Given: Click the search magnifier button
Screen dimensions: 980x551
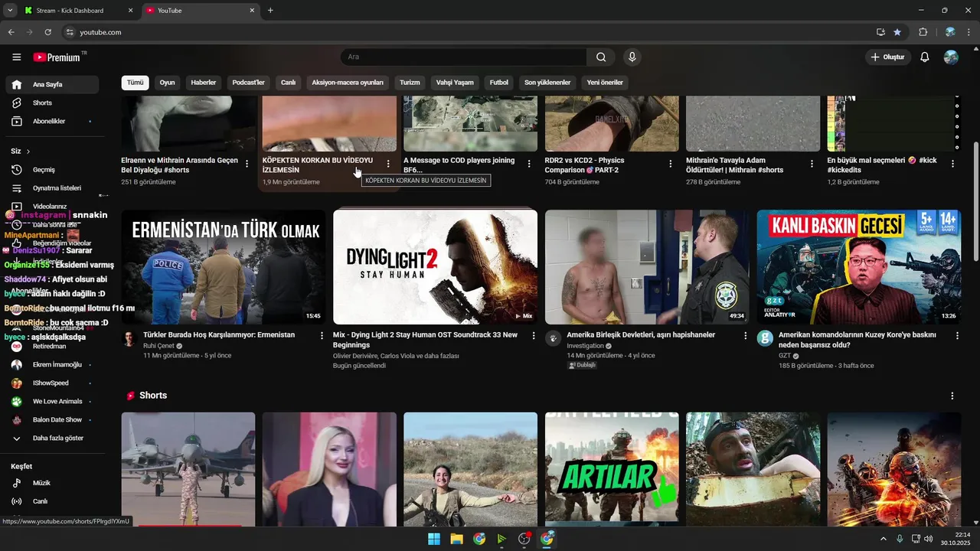Looking at the screenshot, I should pyautogui.click(x=601, y=57).
